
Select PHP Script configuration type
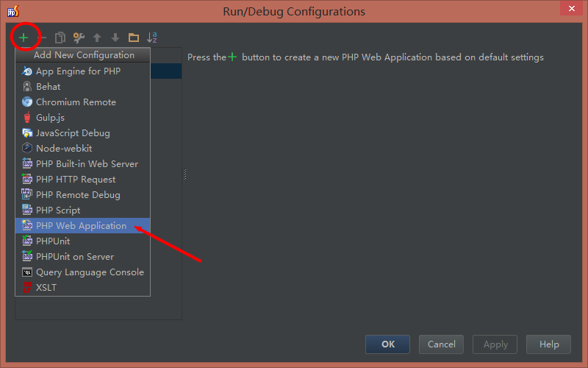tap(82, 210)
